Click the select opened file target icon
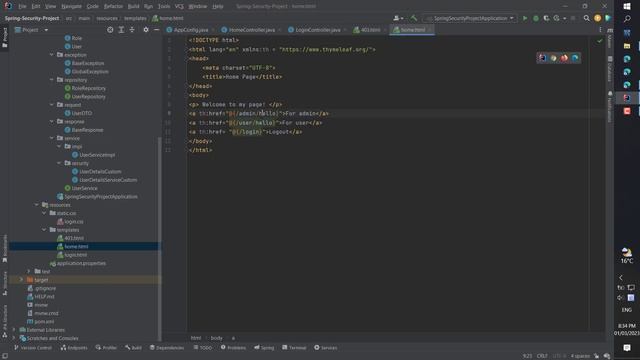Screen dimensions: 640x360 (110, 30)
